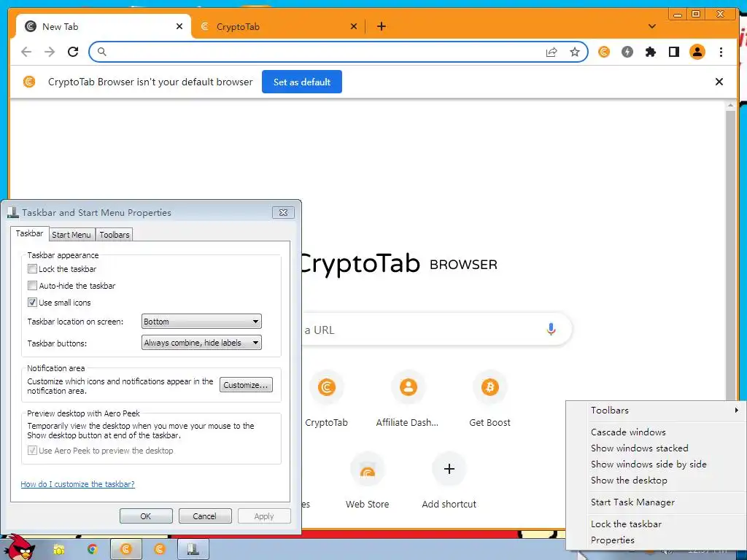The width and height of the screenshot is (747, 560).
Task: Go back using the browser back arrow
Action: click(26, 52)
